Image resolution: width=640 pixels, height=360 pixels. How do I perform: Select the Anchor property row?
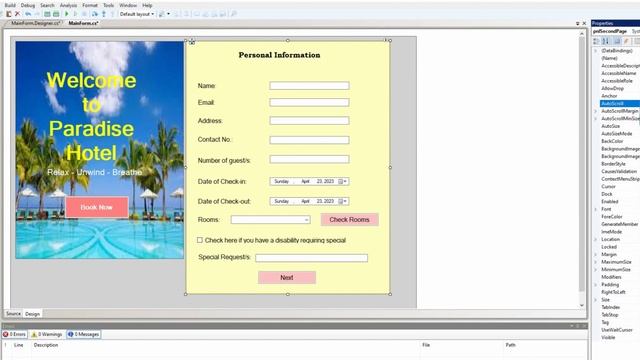coord(620,96)
